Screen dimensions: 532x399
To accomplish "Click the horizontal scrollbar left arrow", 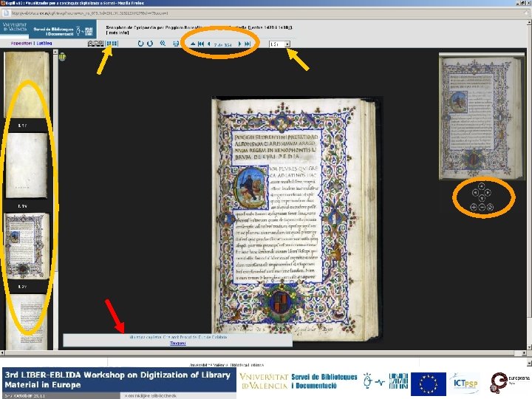I will click(x=2, y=353).
